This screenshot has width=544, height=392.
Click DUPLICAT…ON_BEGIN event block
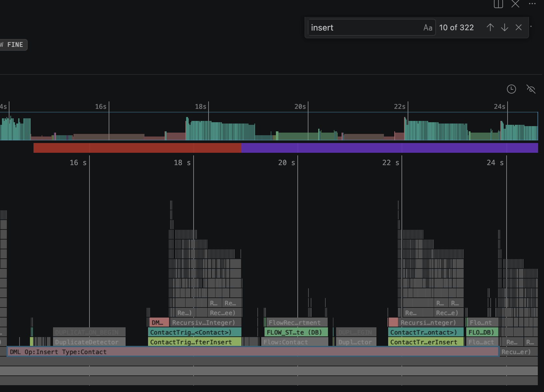coord(89,332)
